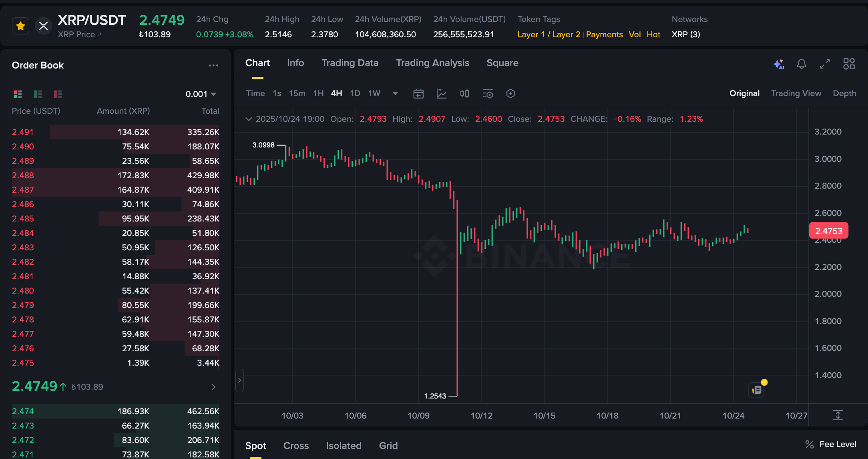This screenshot has width=868, height=459.
Task: Open the XRP Price link
Action: point(79,34)
